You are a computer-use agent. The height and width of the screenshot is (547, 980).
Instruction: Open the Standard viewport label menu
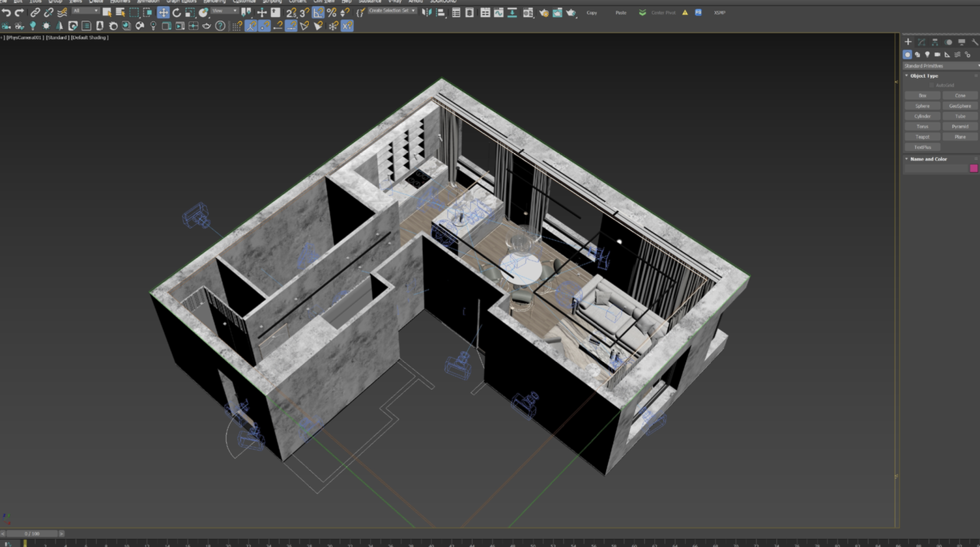tap(57, 38)
